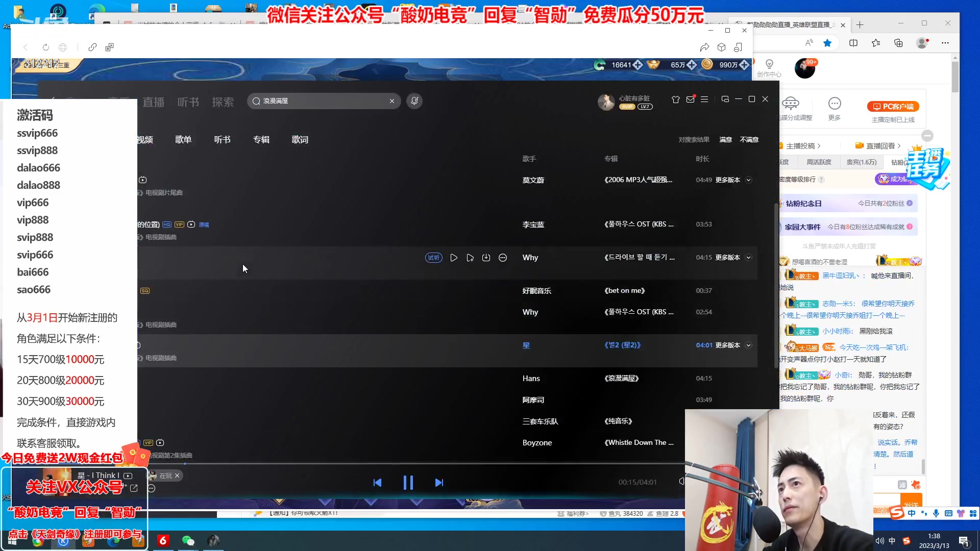980x551 pixels.
Task: Expand more versions for 星 04:01 row
Action: pos(749,345)
